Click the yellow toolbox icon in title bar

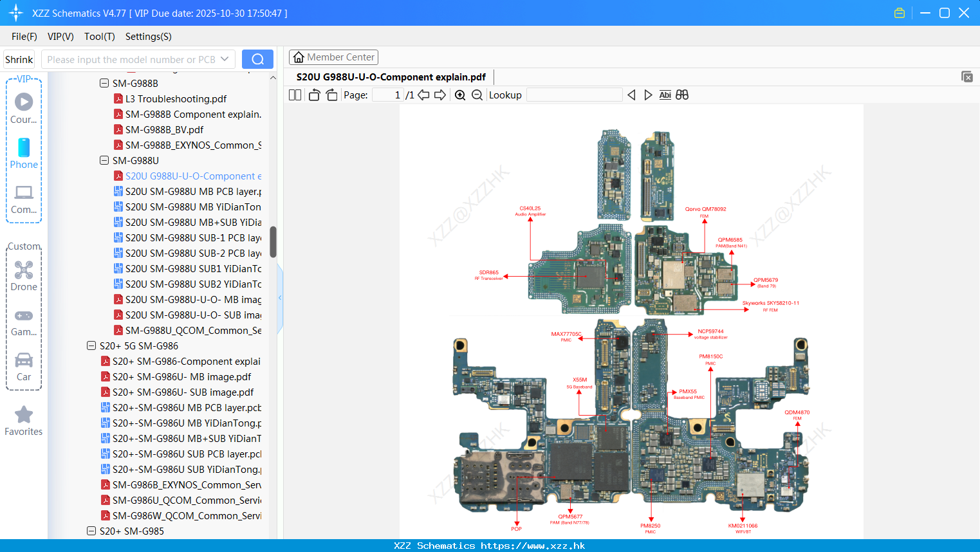pyautogui.click(x=900, y=13)
